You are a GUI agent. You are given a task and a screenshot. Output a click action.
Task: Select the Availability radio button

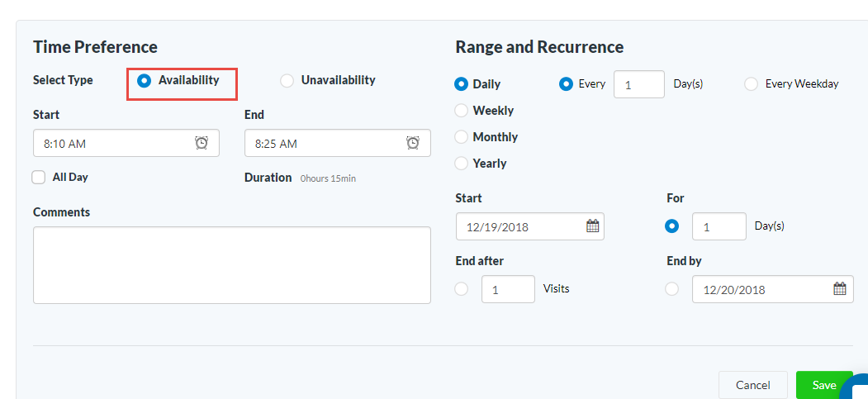[145, 81]
